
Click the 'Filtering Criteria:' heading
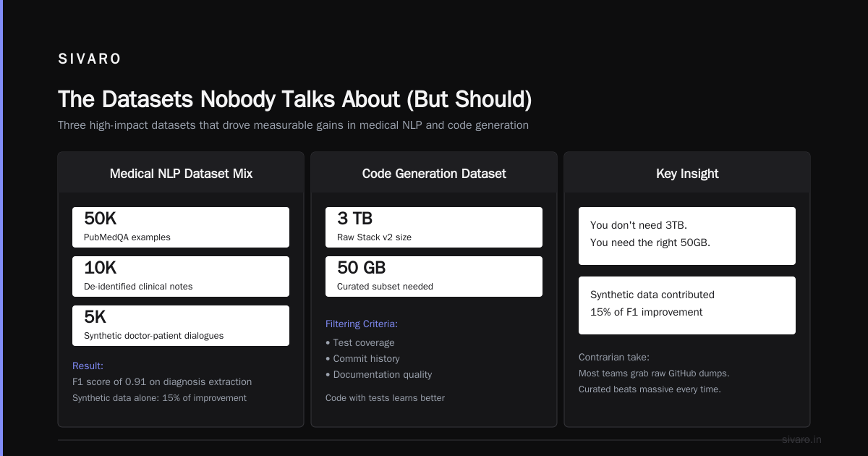362,324
